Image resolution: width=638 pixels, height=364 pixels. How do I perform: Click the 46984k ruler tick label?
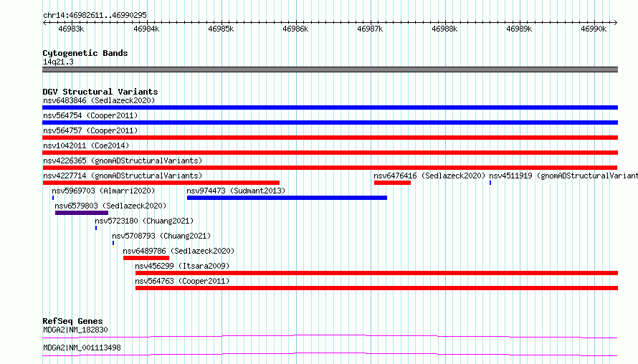[x=146, y=29]
